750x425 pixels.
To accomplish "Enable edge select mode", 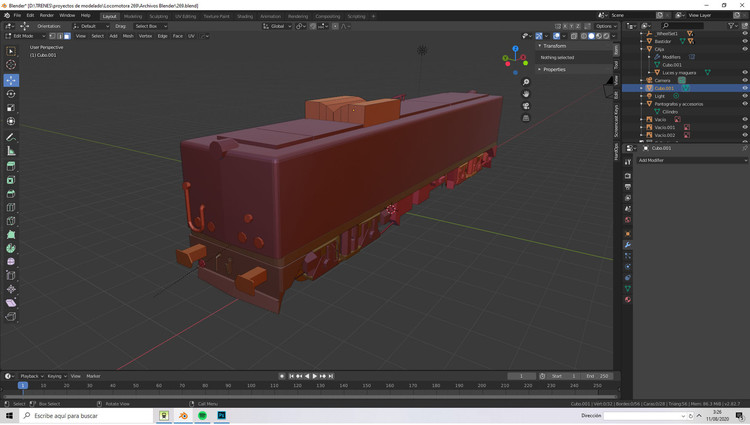I will point(60,36).
